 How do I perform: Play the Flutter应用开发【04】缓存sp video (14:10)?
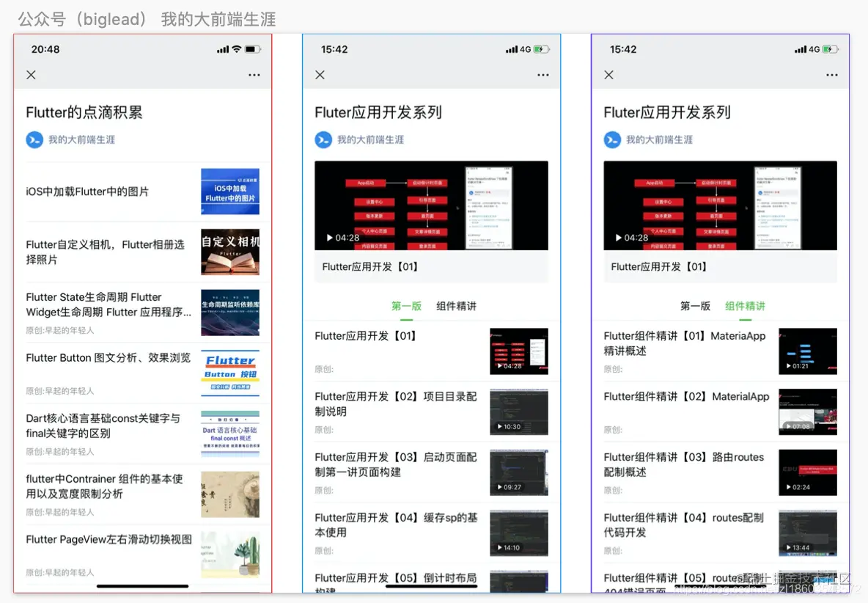click(x=519, y=533)
